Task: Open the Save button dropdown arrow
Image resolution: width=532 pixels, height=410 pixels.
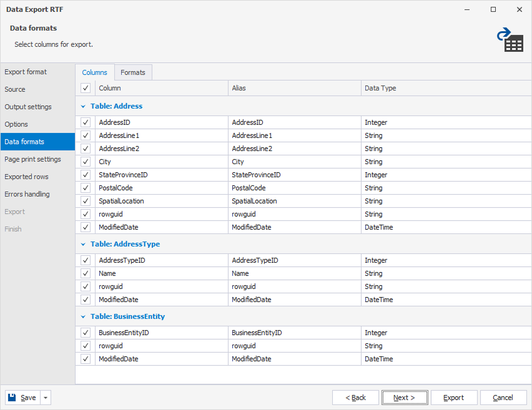Action: (46, 398)
